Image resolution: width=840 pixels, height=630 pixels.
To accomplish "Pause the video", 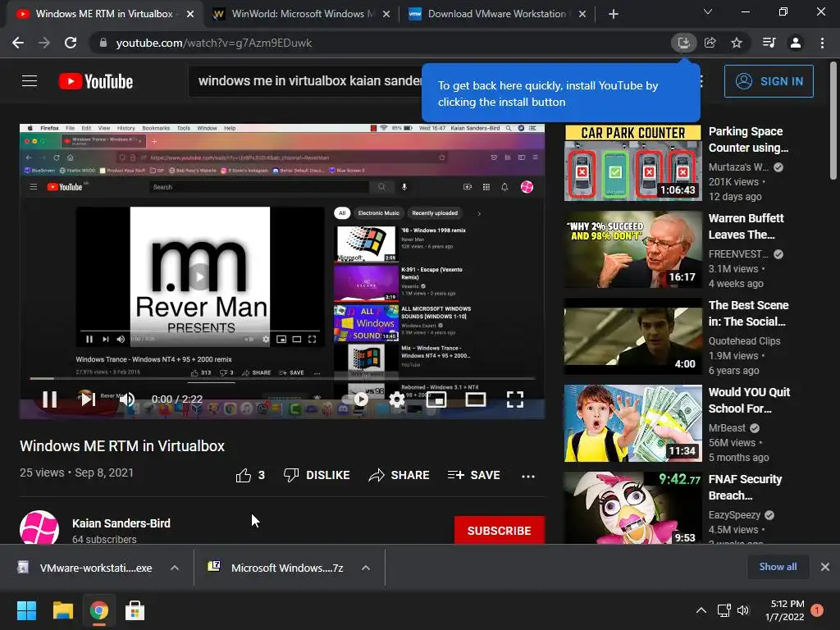I will click(50, 399).
